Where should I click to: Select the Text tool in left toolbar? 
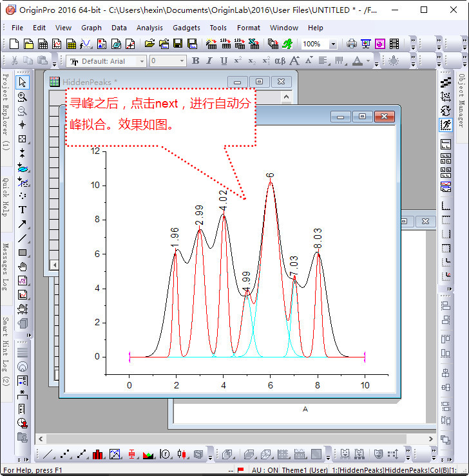click(23, 209)
